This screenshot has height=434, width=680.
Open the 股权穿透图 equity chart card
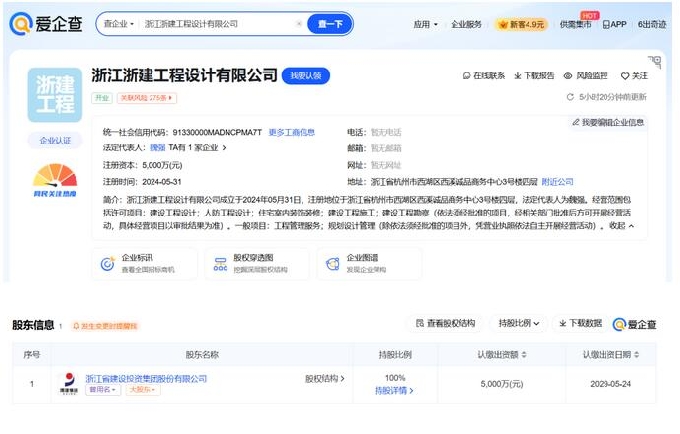[221, 263]
